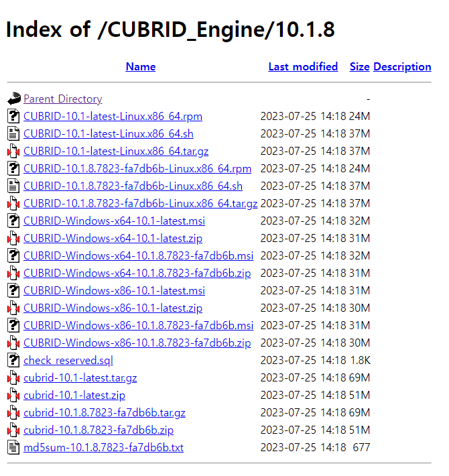
Task: Click the compressed icon for CUBRID-Windows-x64-10.1-latest.zip
Action: click(x=13, y=238)
